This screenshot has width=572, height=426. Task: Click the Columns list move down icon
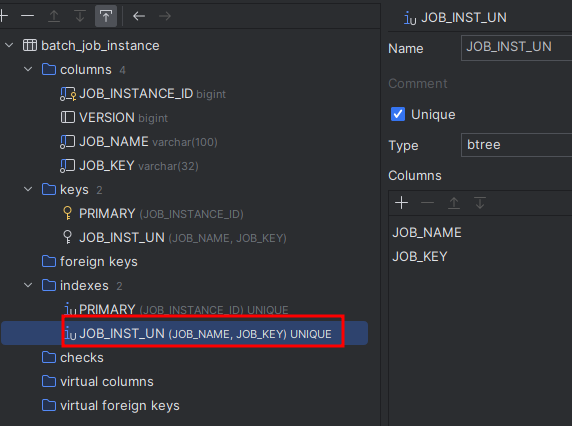point(480,202)
